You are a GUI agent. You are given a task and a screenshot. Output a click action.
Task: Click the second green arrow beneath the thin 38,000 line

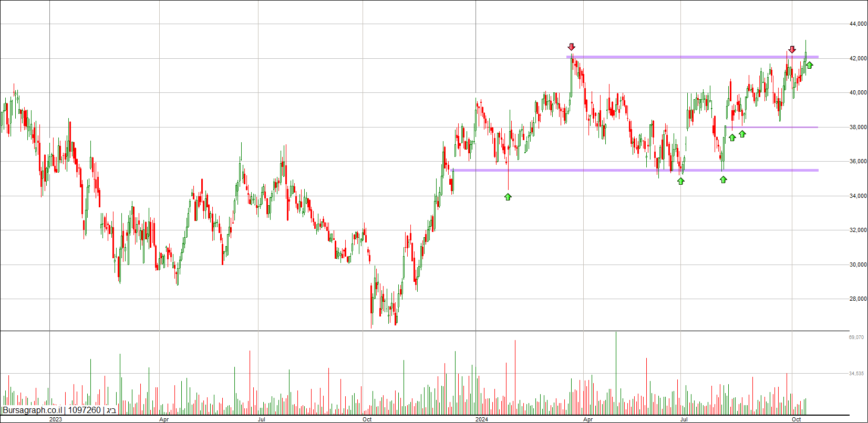(742, 134)
